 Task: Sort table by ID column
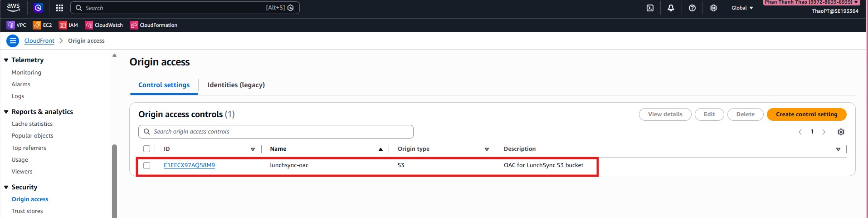(253, 149)
